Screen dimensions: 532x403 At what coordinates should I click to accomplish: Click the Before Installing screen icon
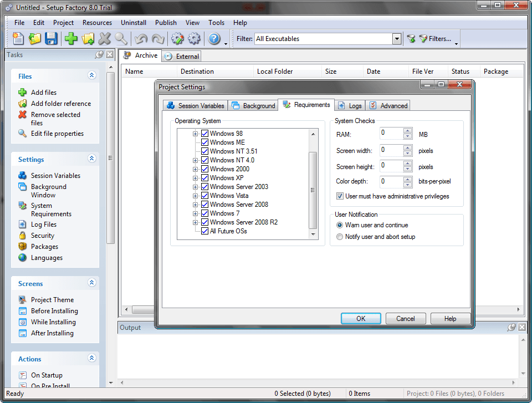point(22,311)
